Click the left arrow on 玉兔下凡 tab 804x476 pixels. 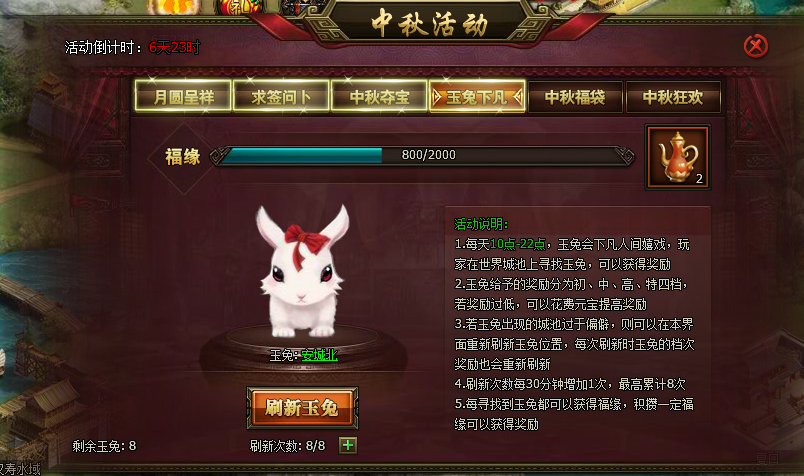(x=436, y=97)
